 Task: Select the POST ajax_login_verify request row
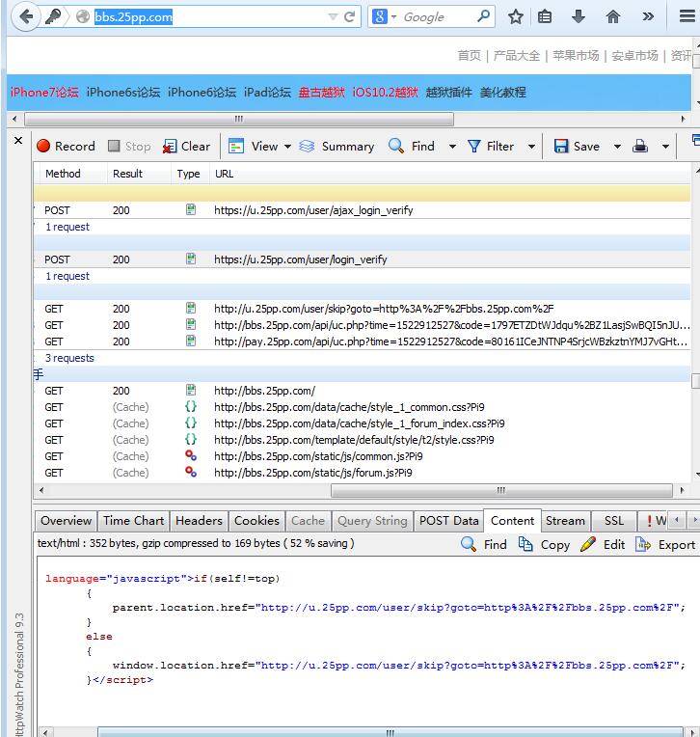(312, 209)
